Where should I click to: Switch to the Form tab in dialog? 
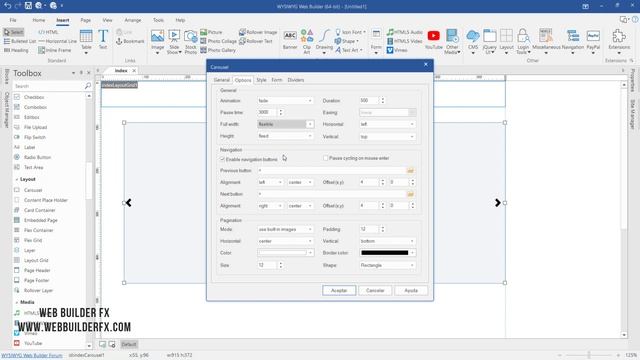[x=277, y=80]
